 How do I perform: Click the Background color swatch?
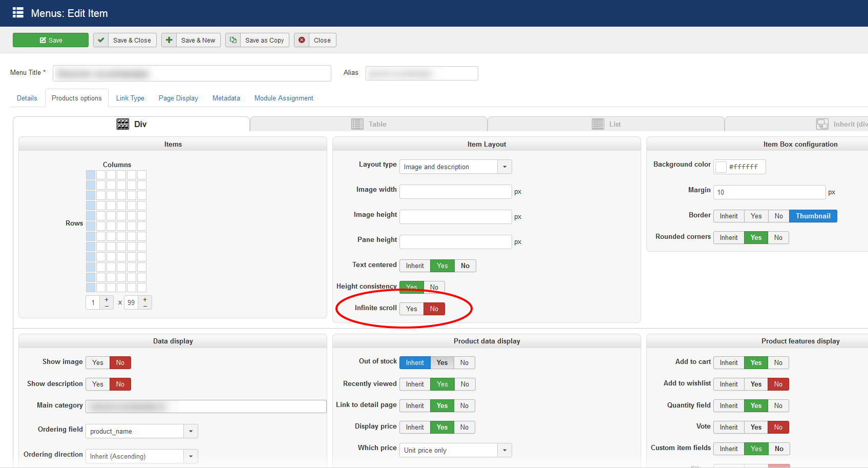[721, 167]
